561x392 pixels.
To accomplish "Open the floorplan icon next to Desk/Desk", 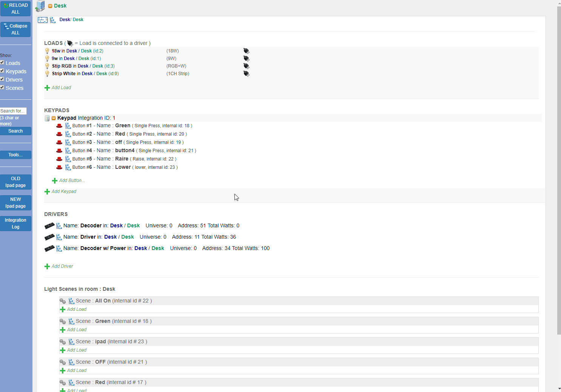I will coord(43,20).
